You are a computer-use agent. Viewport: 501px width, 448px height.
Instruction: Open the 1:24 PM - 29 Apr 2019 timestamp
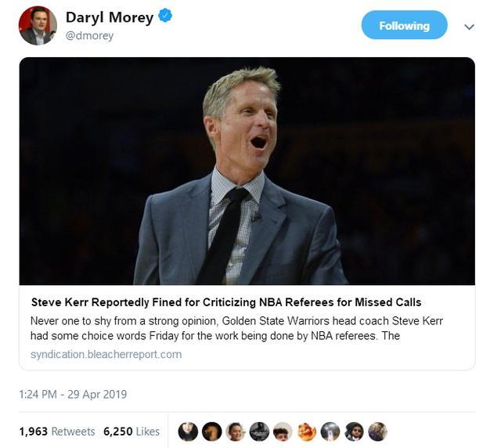[73, 394]
